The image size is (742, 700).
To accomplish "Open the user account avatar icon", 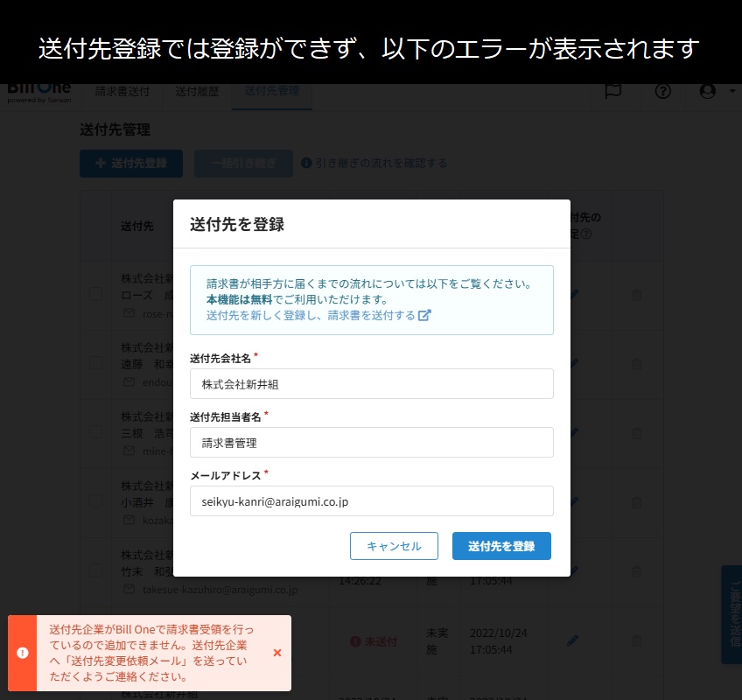I will point(708,91).
